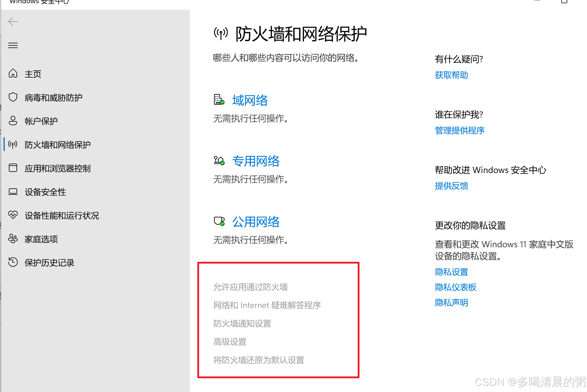
Task: Click the shield icon for 病毒和威胁防护
Action: tap(13, 97)
